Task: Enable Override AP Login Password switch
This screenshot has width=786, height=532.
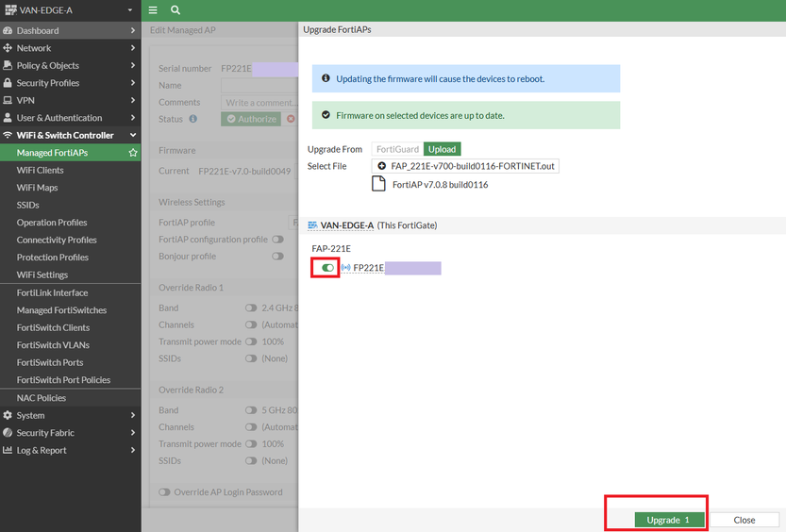Action: click(164, 492)
